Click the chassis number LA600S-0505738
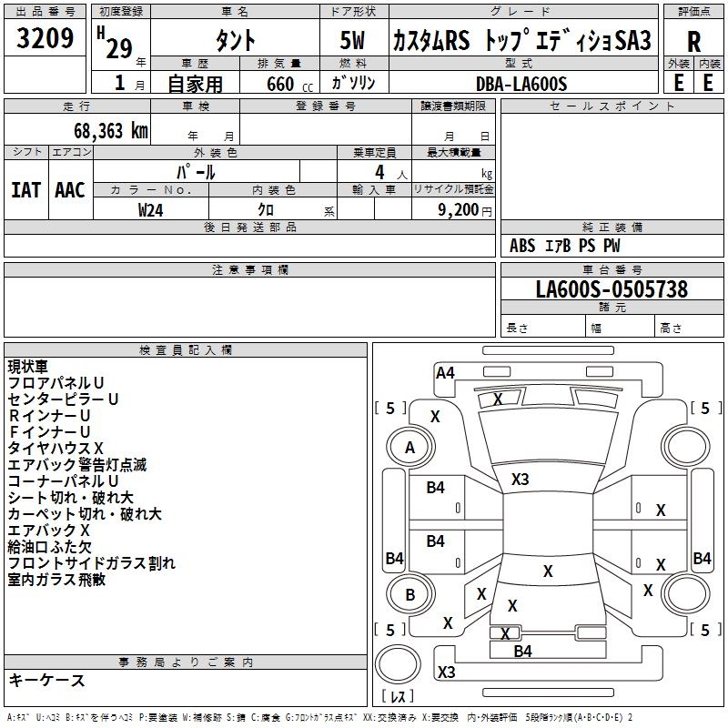The height and width of the screenshot is (728, 728). pos(611,289)
